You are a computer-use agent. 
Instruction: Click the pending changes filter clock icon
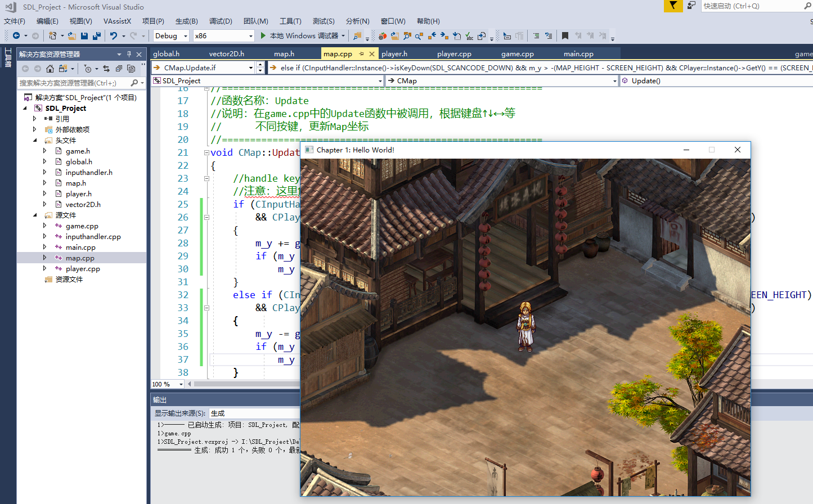point(87,69)
